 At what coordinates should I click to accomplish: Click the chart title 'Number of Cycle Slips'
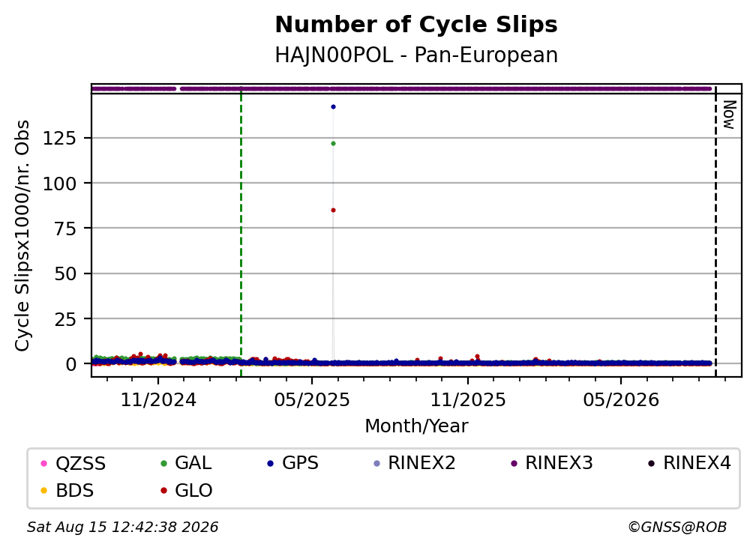[416, 25]
